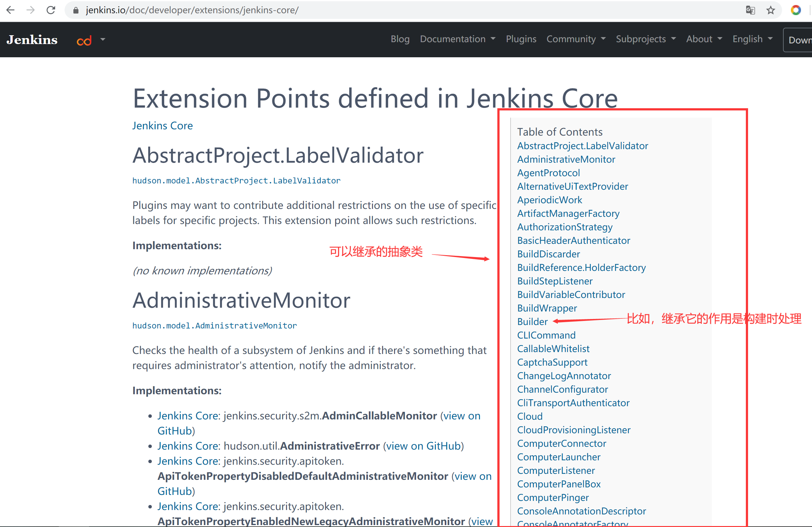Click the orange CD logo beside Jenkins
812x527 pixels.
click(x=84, y=40)
